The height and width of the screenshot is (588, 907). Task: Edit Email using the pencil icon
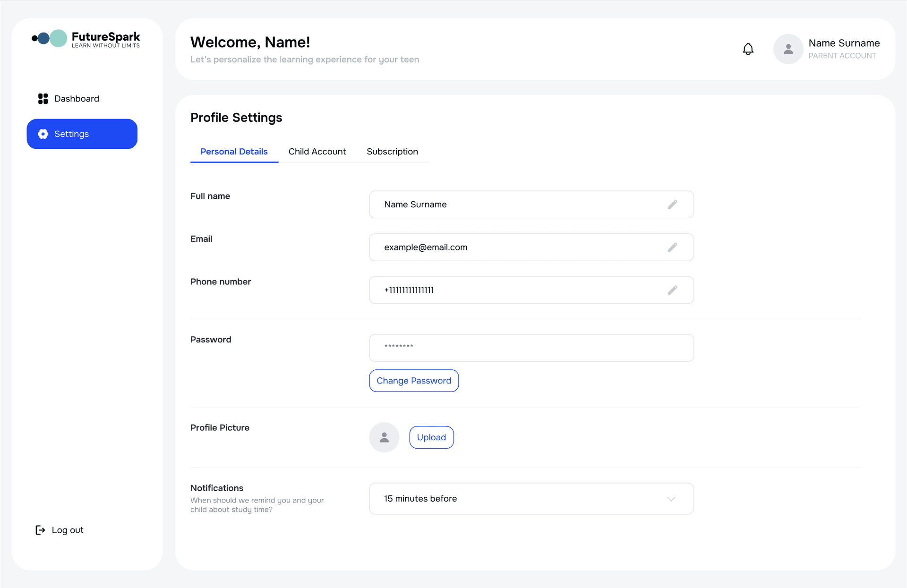tap(673, 247)
